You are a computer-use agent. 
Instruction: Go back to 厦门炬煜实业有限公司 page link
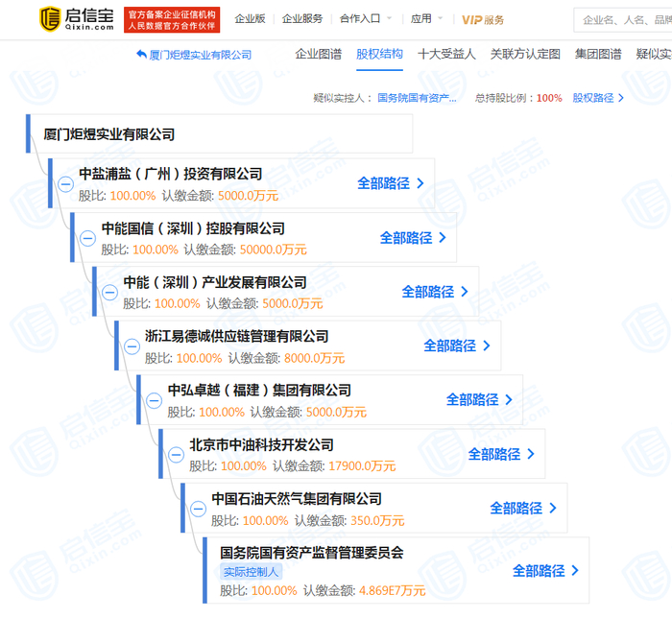coord(200,55)
